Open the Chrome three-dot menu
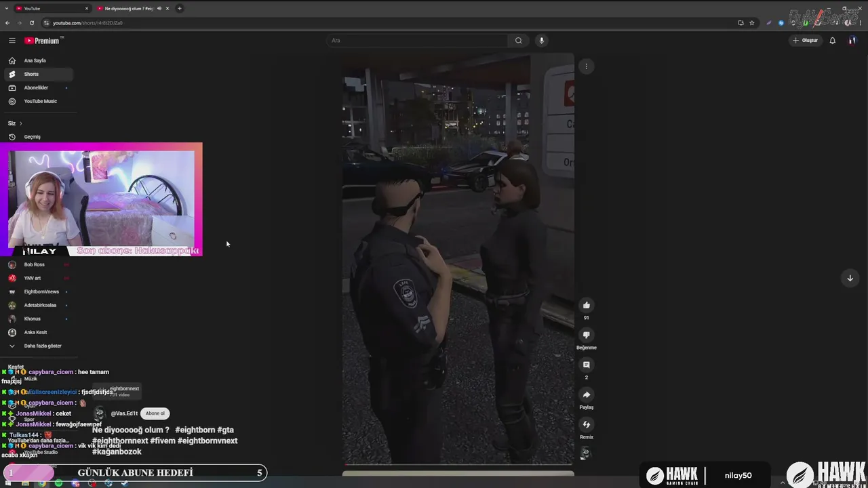 [860, 23]
